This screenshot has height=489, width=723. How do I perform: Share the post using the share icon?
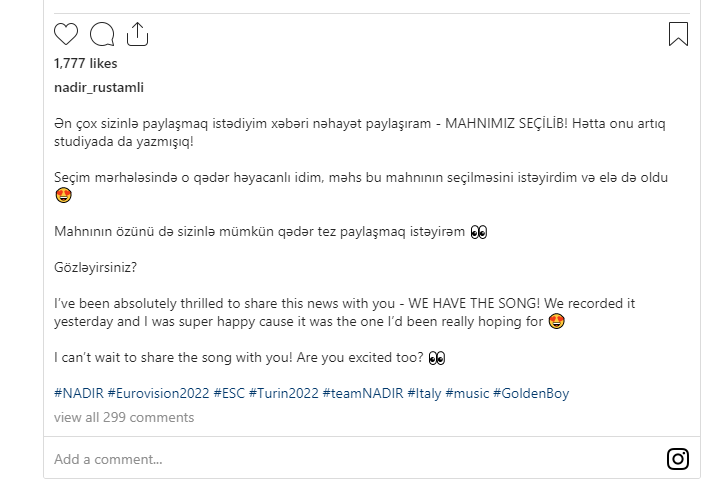(x=137, y=35)
